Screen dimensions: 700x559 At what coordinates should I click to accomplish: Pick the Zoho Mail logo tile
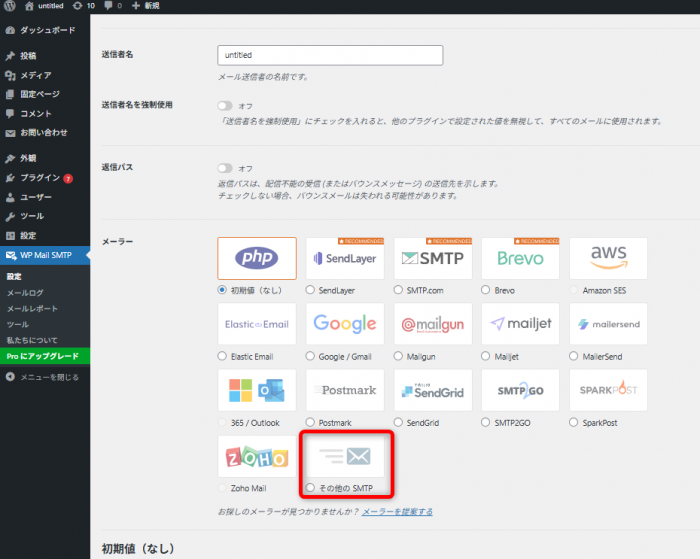(257, 455)
